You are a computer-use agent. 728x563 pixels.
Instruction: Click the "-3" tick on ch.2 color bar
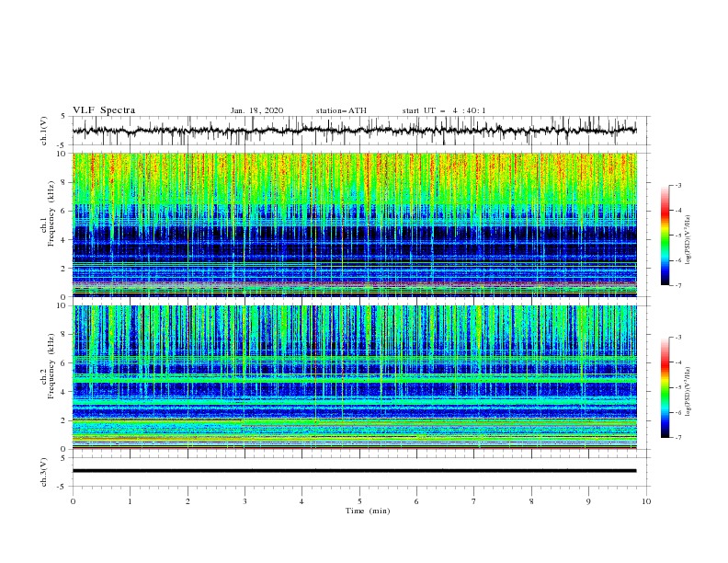point(678,338)
